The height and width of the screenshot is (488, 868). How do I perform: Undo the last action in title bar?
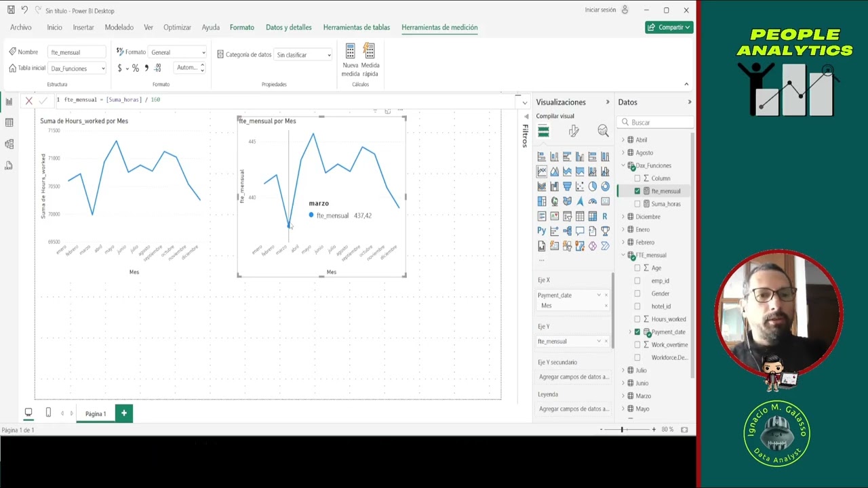click(24, 10)
